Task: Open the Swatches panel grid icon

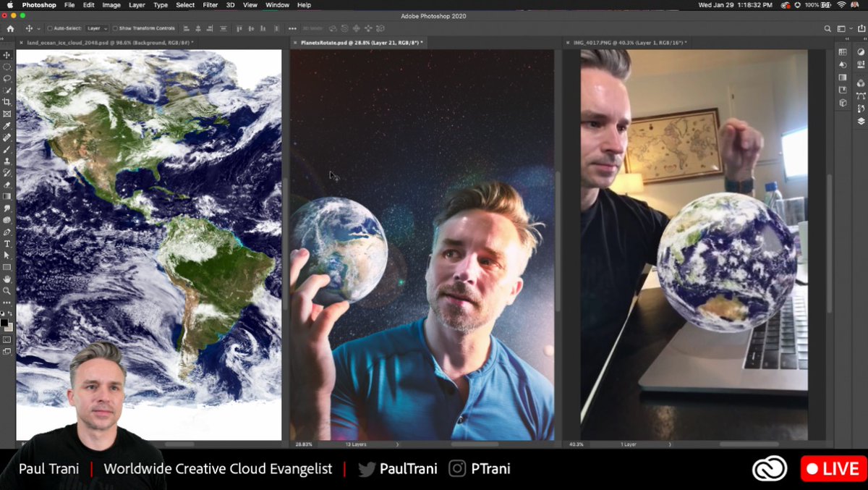Action: pyautogui.click(x=843, y=51)
